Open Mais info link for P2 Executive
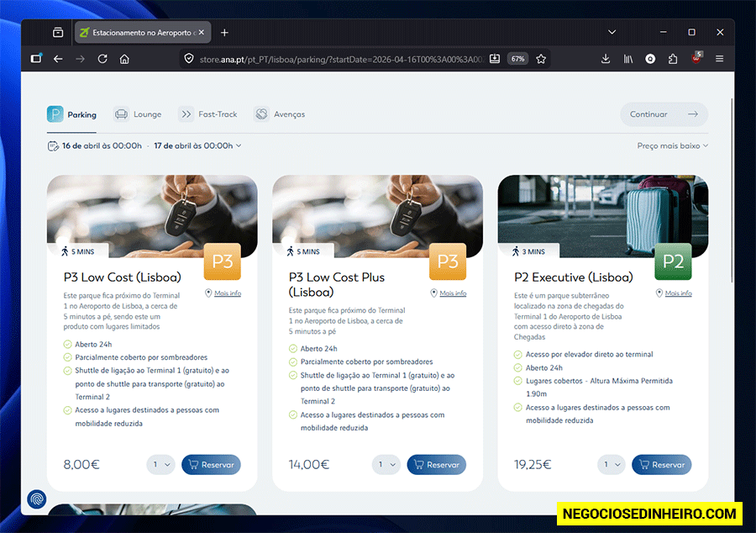The image size is (756, 533). [x=678, y=293]
